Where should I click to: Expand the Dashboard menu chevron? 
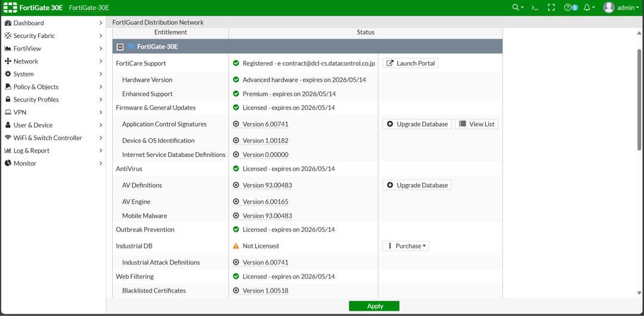[x=101, y=23]
